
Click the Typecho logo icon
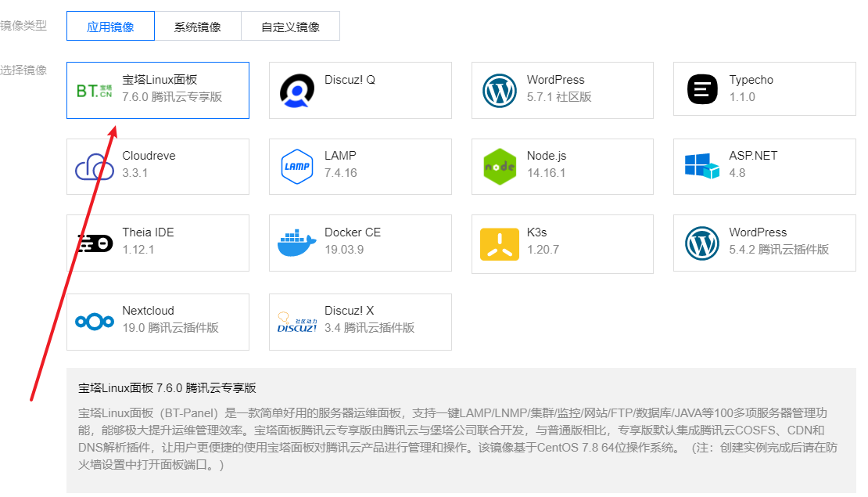pyautogui.click(x=702, y=89)
